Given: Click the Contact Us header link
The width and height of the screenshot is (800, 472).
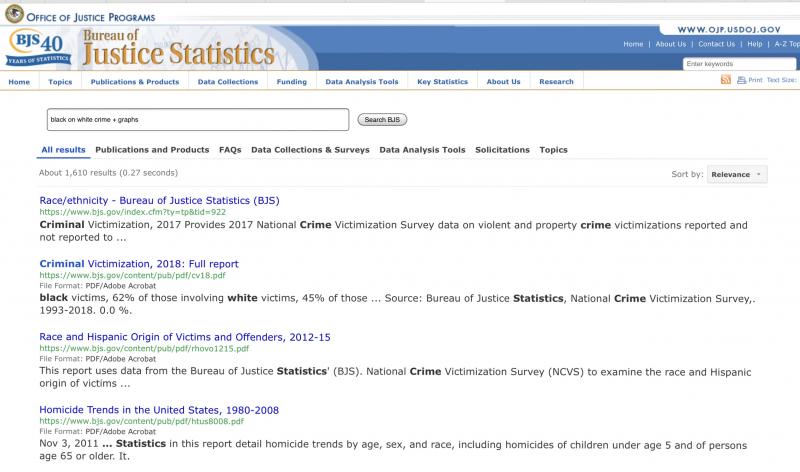Looking at the screenshot, I should pos(716,44).
